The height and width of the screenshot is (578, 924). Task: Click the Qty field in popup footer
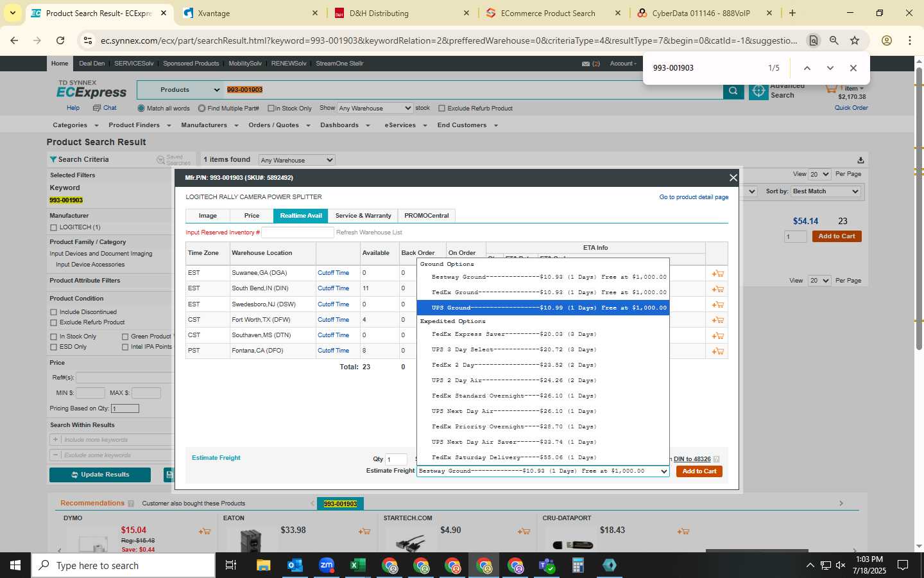tap(396, 459)
